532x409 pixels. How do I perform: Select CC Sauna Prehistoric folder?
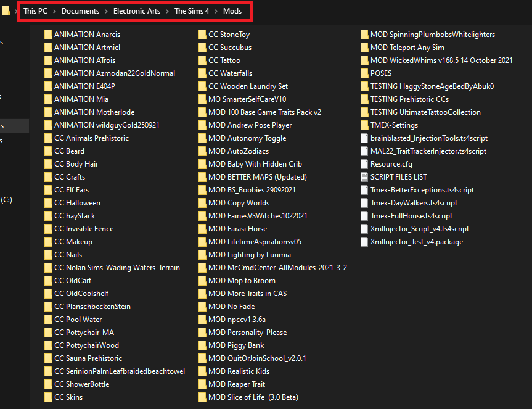coord(83,358)
